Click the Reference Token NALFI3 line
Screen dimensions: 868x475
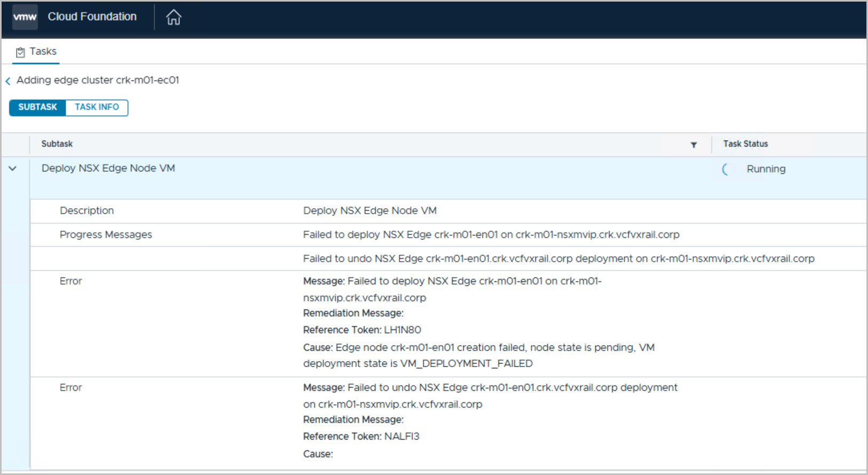[361, 437]
